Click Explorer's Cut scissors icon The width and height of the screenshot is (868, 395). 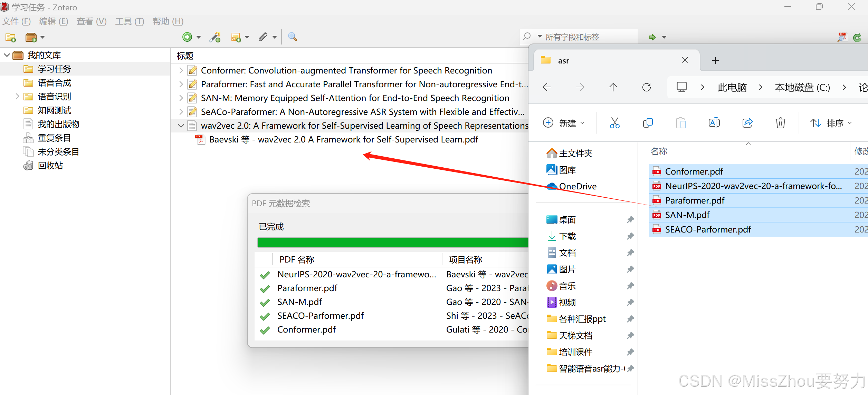pyautogui.click(x=614, y=123)
